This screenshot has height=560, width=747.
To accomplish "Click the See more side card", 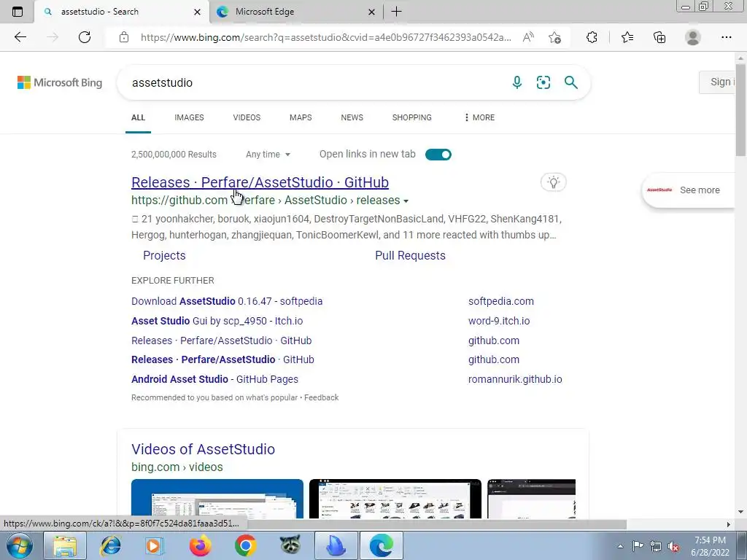I will coord(689,190).
